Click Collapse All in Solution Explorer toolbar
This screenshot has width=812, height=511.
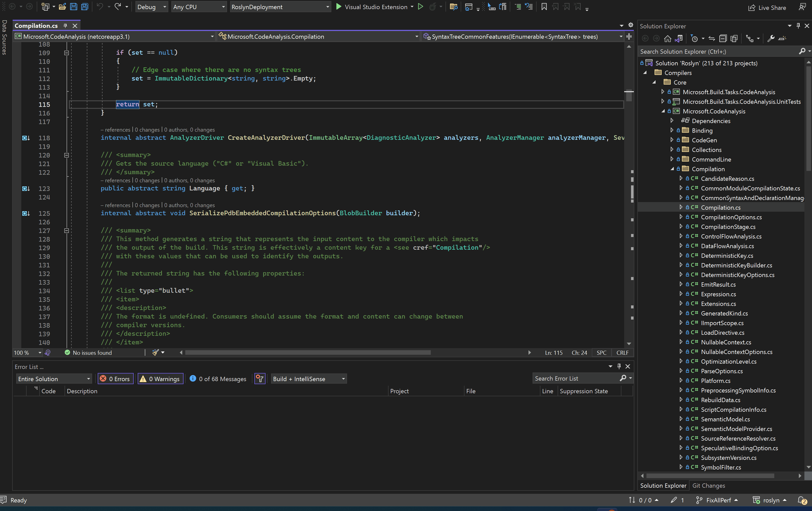tap(723, 39)
